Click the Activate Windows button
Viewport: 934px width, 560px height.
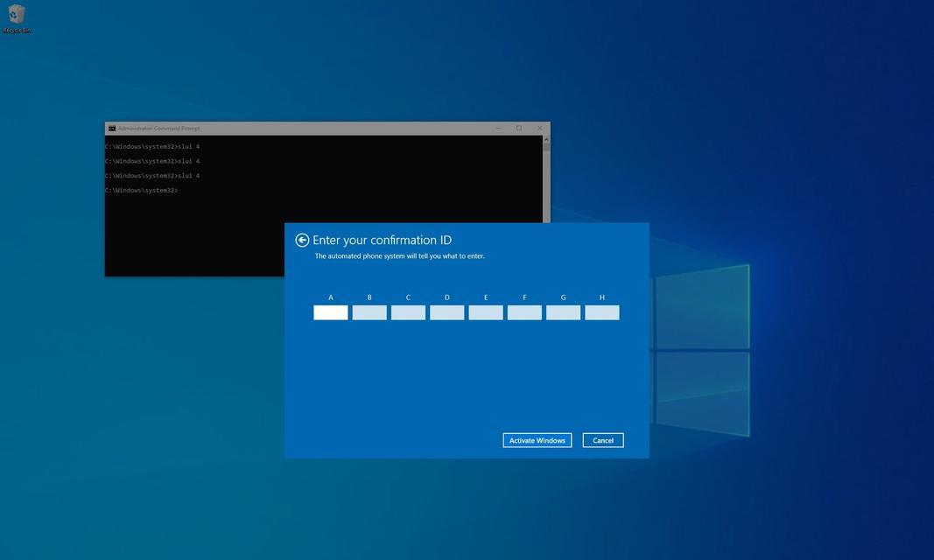pos(537,440)
